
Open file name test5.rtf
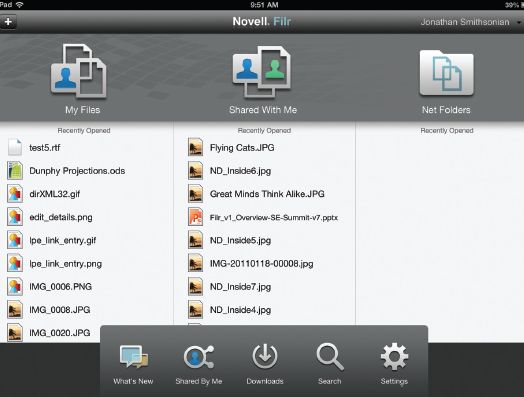click(45, 148)
